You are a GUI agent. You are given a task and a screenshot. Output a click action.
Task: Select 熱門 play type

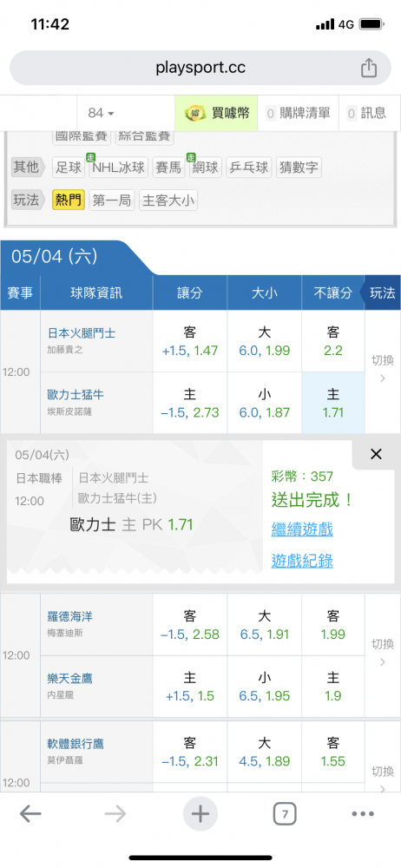point(69,201)
